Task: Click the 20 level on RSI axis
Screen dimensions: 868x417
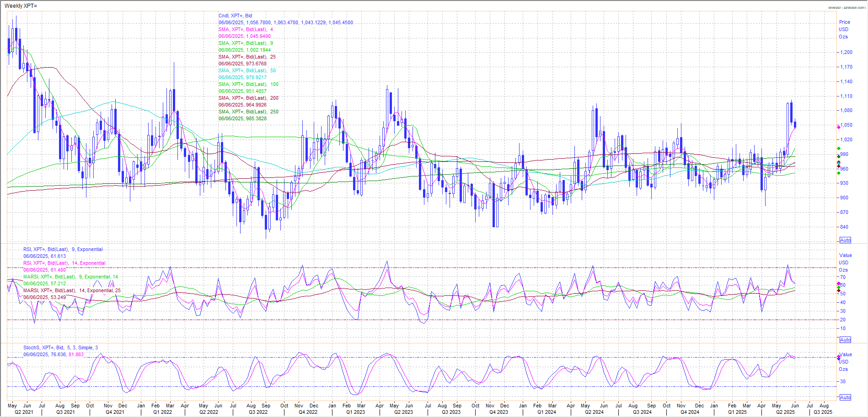Action: click(842, 320)
